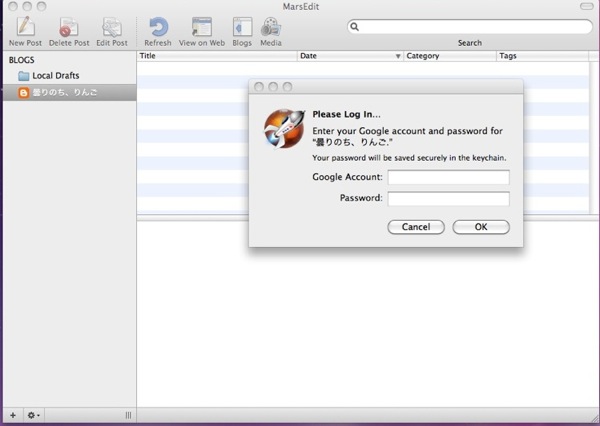Click the Google Account input field

pos(448,177)
